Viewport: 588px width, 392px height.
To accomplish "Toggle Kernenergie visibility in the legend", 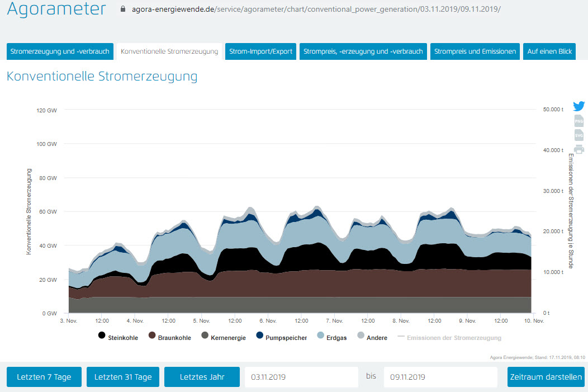I will [223, 337].
